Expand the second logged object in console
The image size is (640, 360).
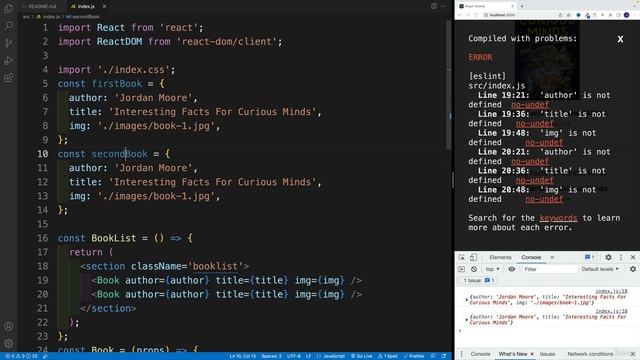(467, 320)
